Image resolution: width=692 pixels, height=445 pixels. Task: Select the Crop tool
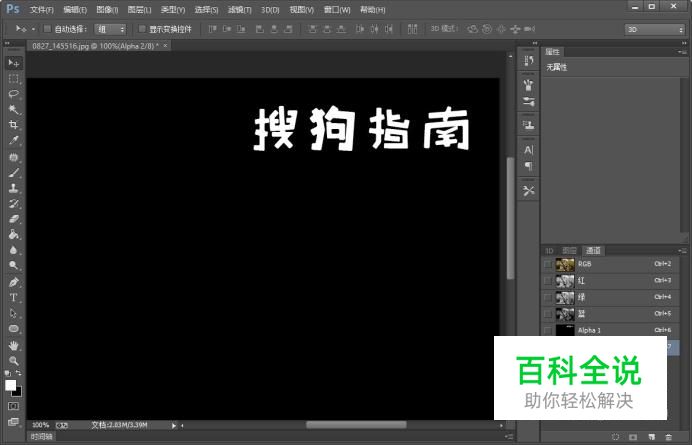[x=14, y=125]
